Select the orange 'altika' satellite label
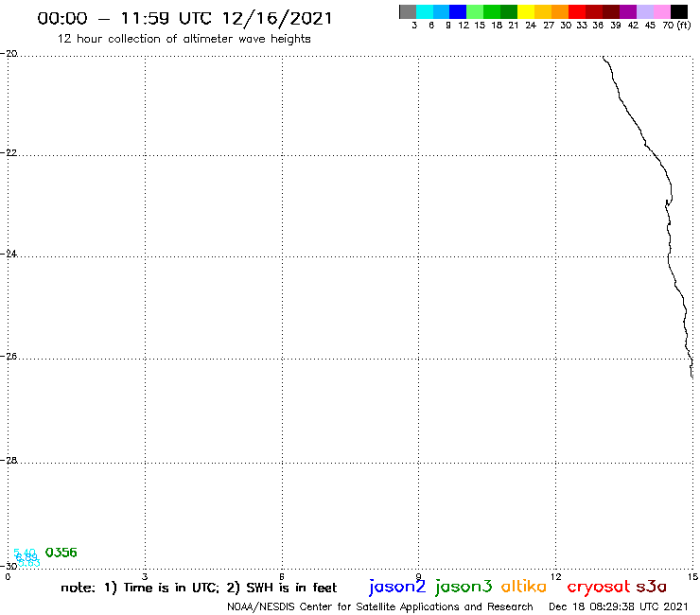Screen dimensions: 700x615 (x=524, y=587)
